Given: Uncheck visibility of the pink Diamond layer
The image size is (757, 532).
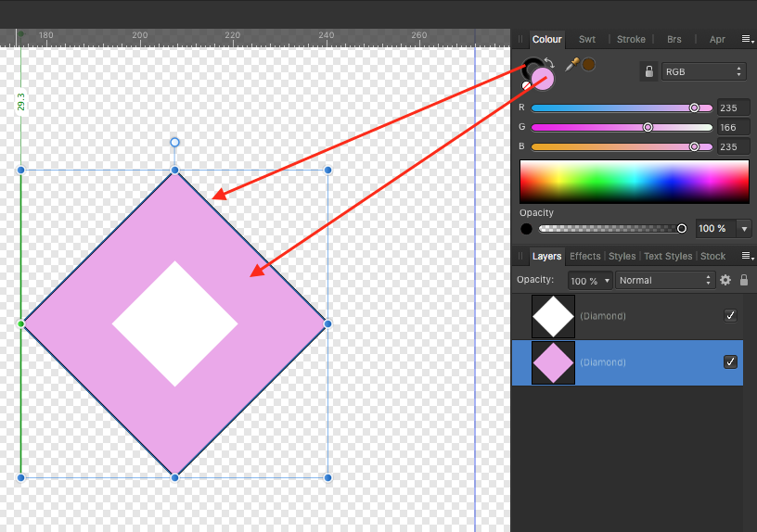Looking at the screenshot, I should click(x=730, y=362).
